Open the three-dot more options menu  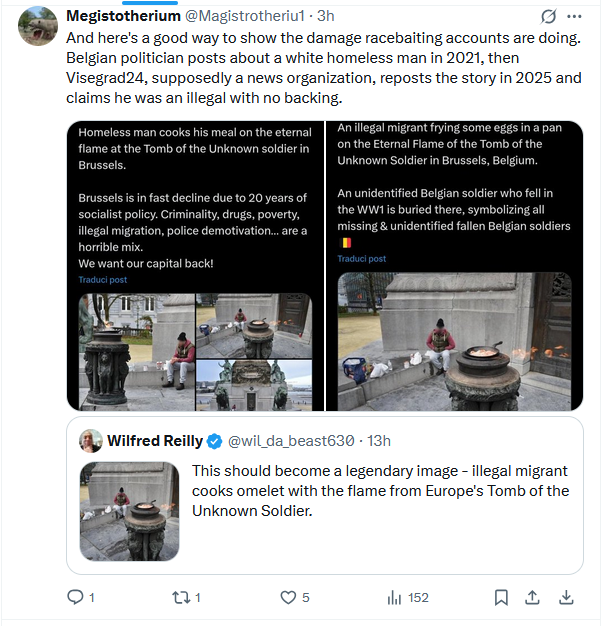click(x=574, y=17)
